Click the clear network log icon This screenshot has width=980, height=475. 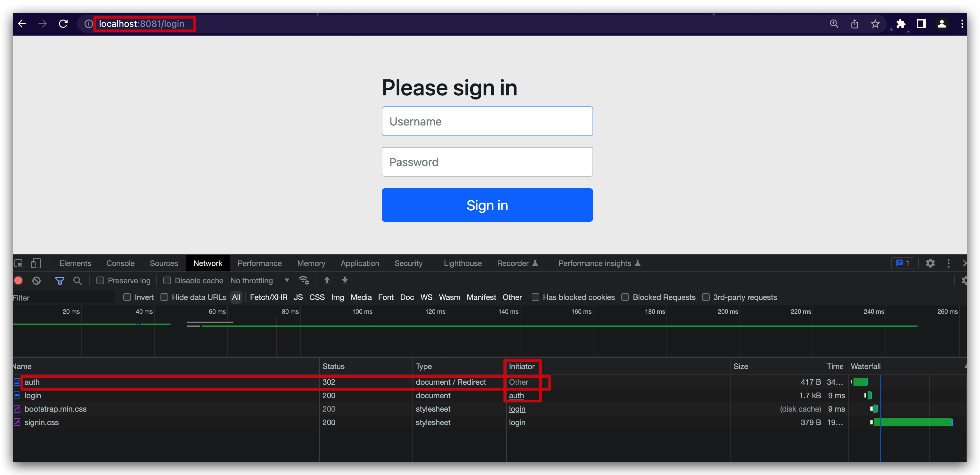coord(37,281)
